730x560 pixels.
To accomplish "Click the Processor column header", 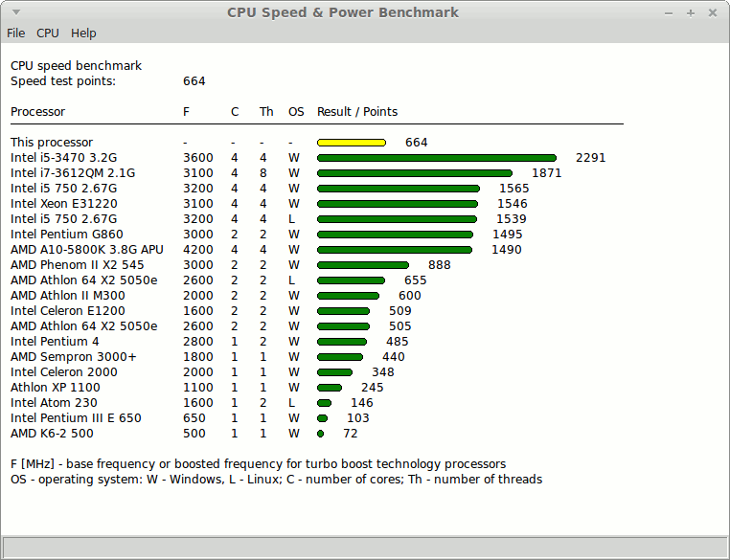I will point(37,112).
